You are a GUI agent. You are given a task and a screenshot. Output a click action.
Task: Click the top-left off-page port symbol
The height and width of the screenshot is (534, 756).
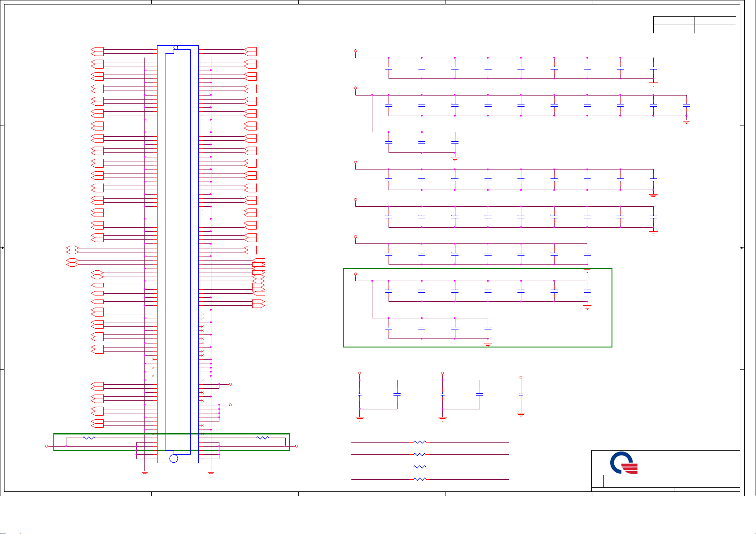pos(97,50)
